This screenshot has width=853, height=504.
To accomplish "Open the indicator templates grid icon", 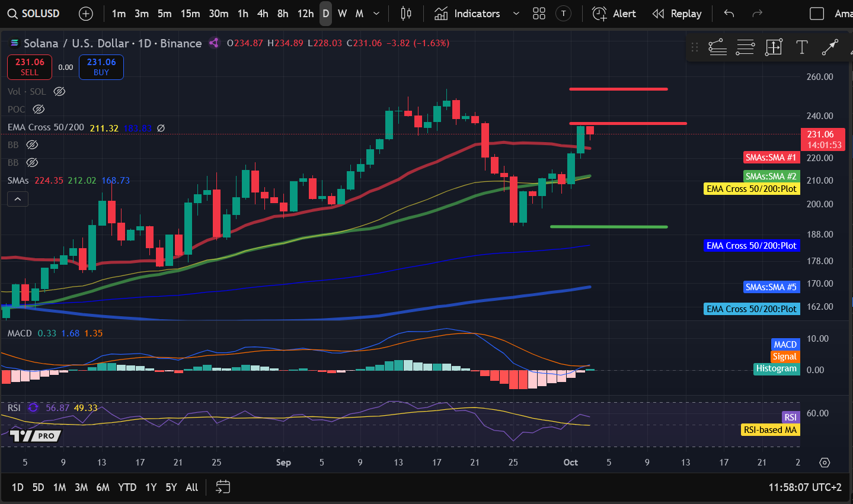I will pos(539,14).
